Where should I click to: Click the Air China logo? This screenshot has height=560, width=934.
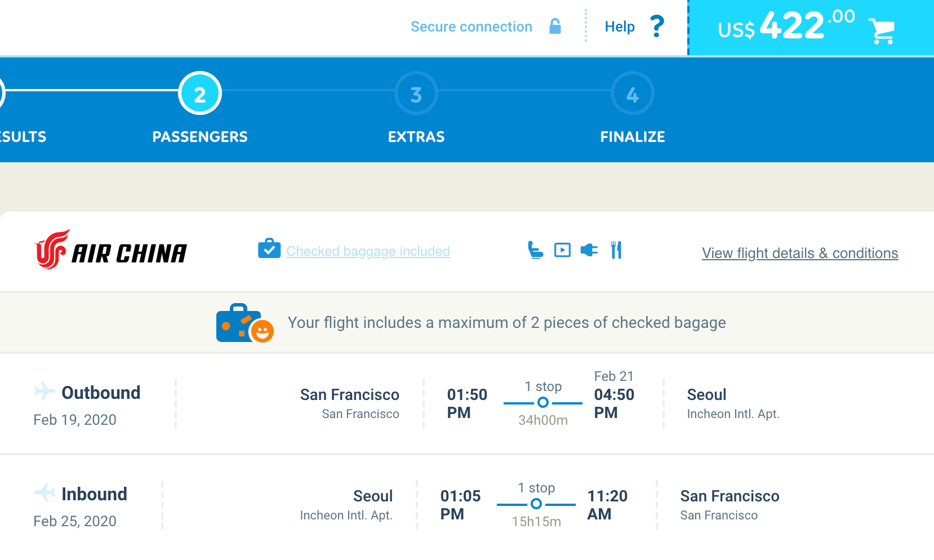click(x=110, y=250)
